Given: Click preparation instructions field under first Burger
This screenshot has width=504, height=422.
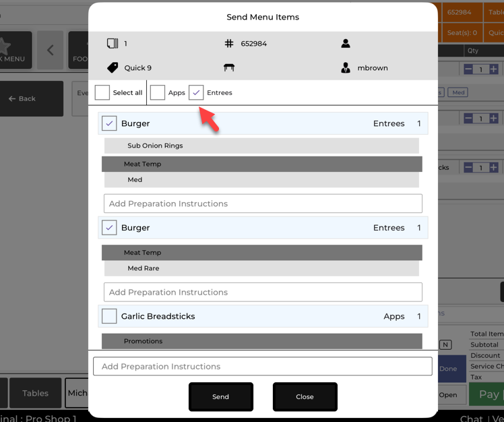Looking at the screenshot, I should pyautogui.click(x=263, y=204).
